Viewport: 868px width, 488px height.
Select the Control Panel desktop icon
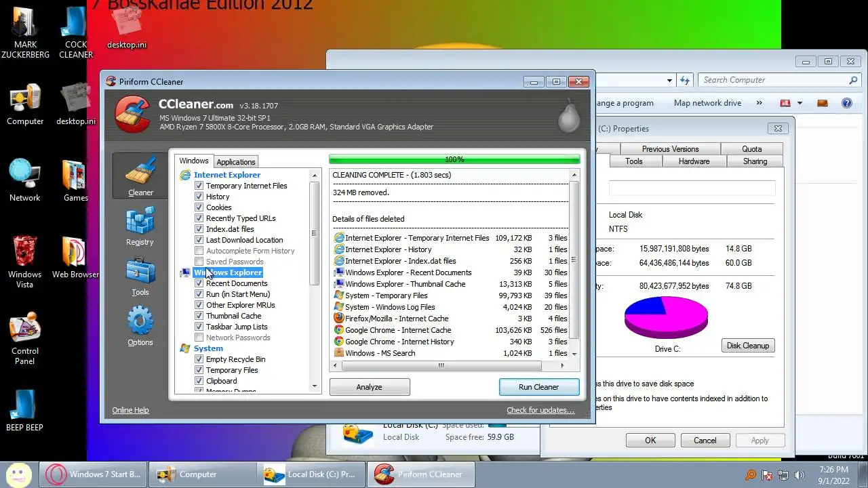pos(25,339)
